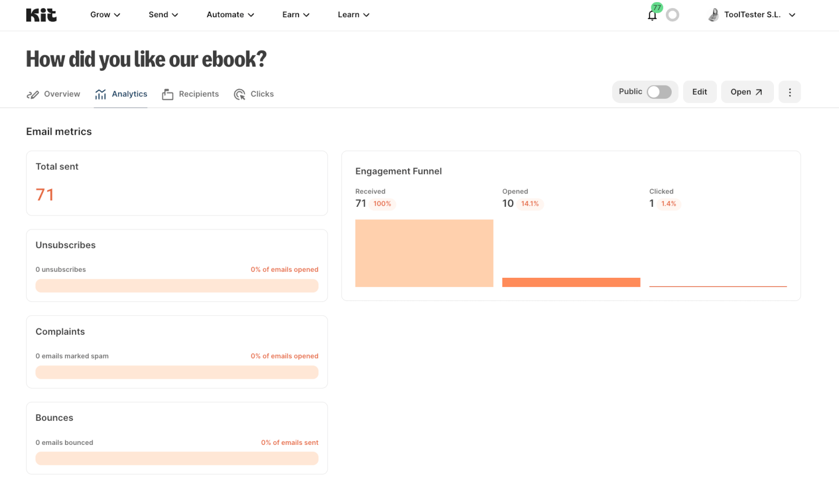Click the 100% received badge

coord(382,204)
